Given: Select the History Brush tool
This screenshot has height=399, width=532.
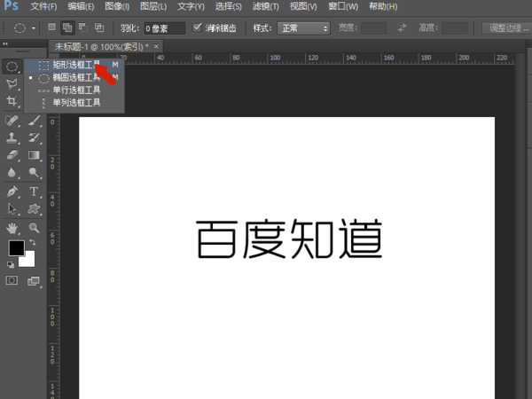Looking at the screenshot, I should click(x=34, y=137).
